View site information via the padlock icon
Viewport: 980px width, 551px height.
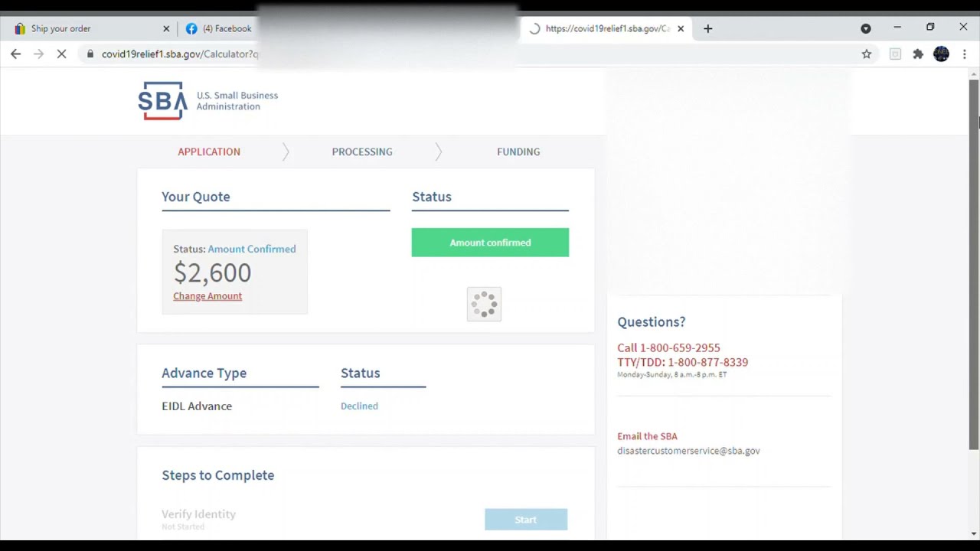point(90,54)
